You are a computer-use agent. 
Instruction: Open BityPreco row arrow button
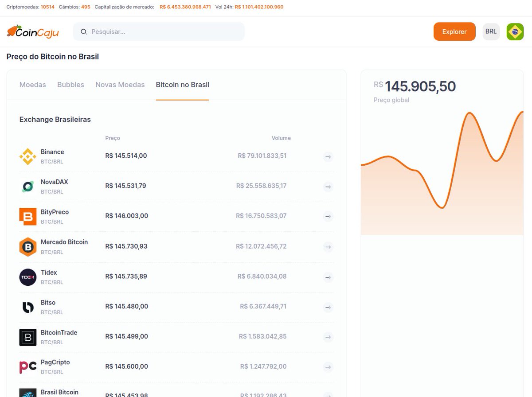328,217
